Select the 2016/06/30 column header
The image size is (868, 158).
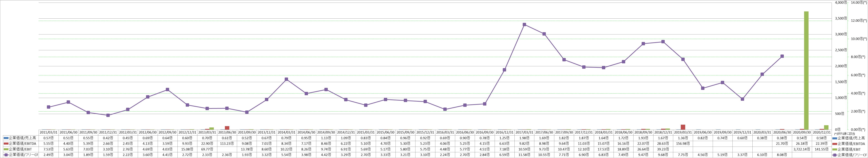pyautogui.click(x=465, y=132)
